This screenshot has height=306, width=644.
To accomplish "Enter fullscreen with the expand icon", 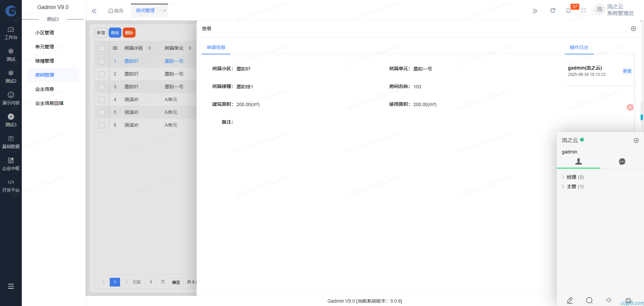I will (x=584, y=10).
